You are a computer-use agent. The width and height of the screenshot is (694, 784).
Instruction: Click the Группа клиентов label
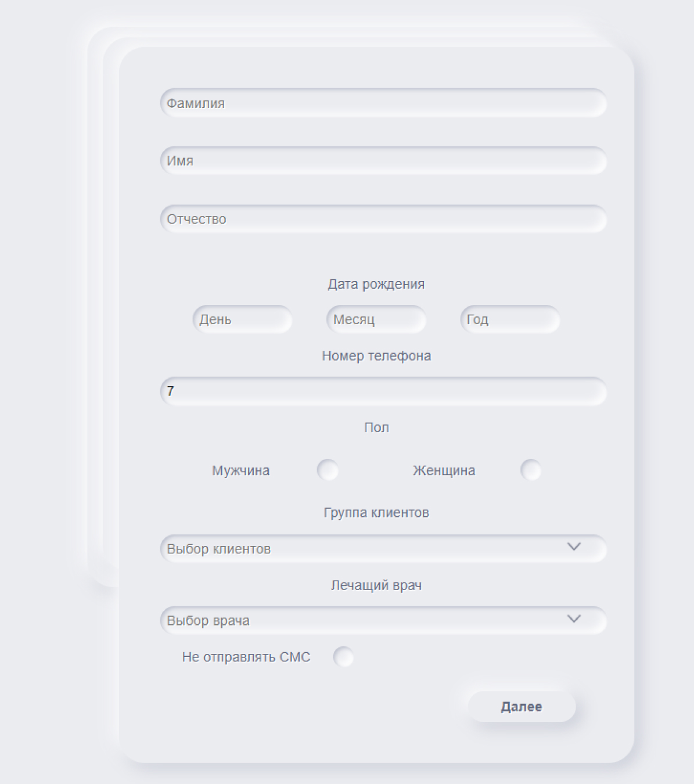[x=376, y=513]
